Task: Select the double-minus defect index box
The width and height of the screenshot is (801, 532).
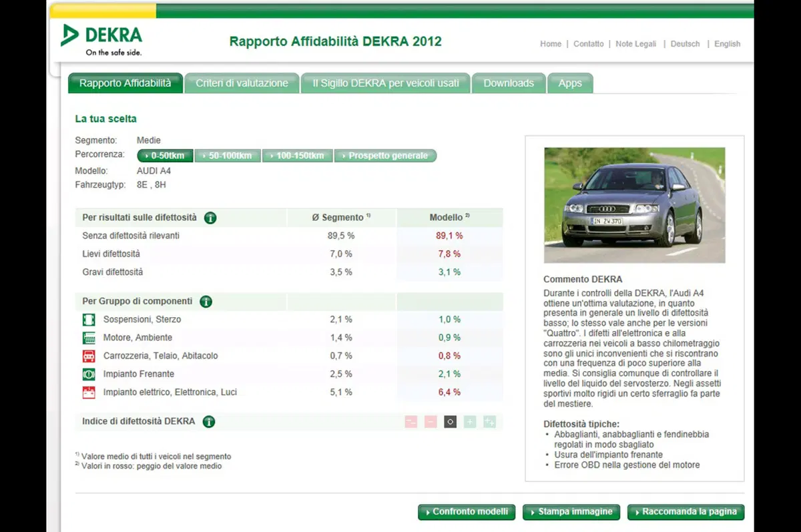Action: [411, 422]
